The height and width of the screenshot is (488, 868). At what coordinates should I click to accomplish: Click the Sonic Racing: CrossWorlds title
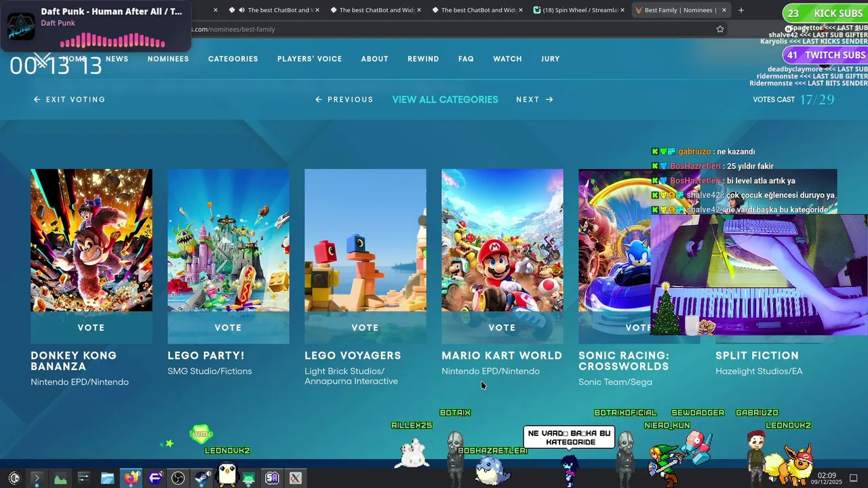tap(624, 361)
